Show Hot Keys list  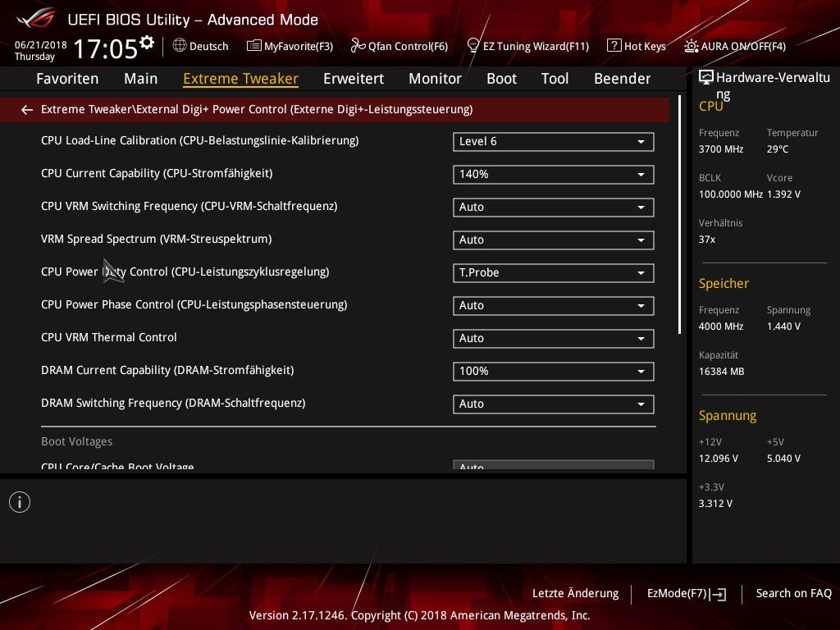click(637, 46)
